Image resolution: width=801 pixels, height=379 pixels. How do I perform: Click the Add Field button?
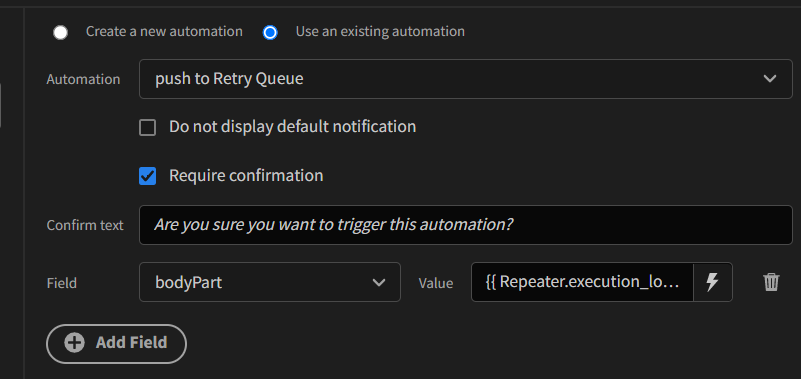[x=116, y=343]
